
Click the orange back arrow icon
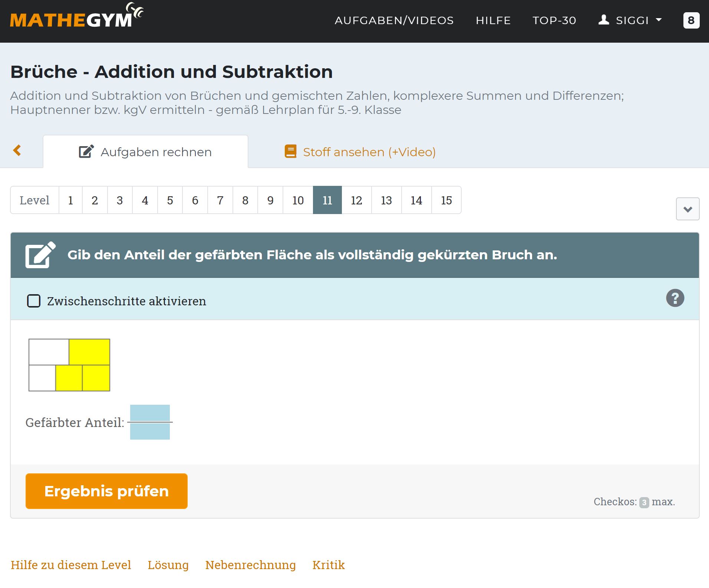[17, 151]
